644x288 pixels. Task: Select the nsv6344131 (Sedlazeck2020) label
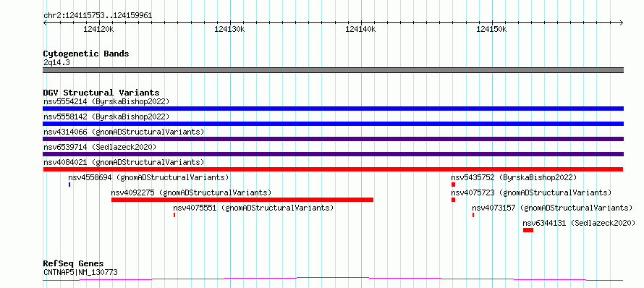579,223
